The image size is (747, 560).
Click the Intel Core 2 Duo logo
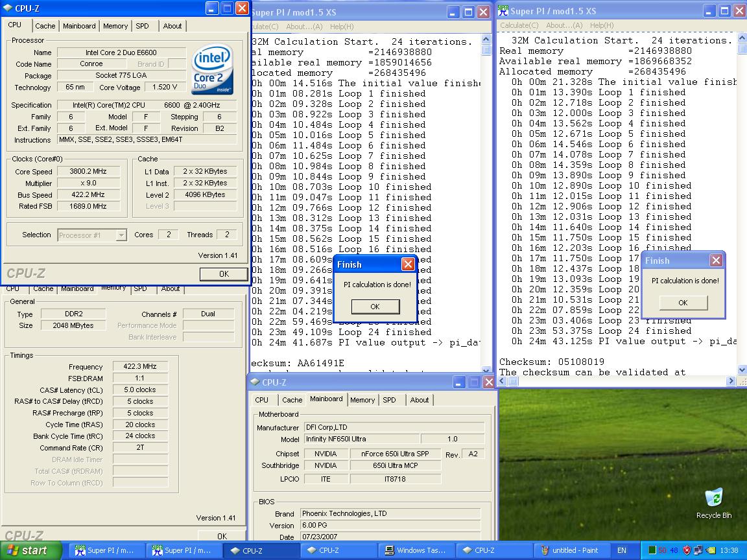point(212,69)
